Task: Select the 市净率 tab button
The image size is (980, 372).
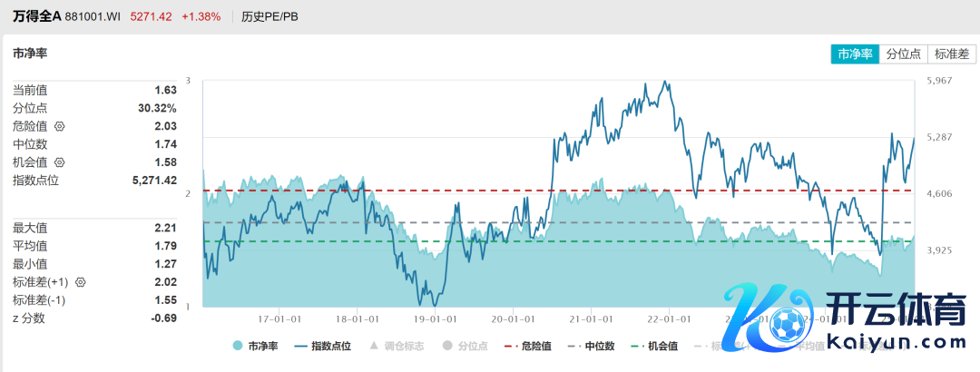Action: [x=856, y=54]
